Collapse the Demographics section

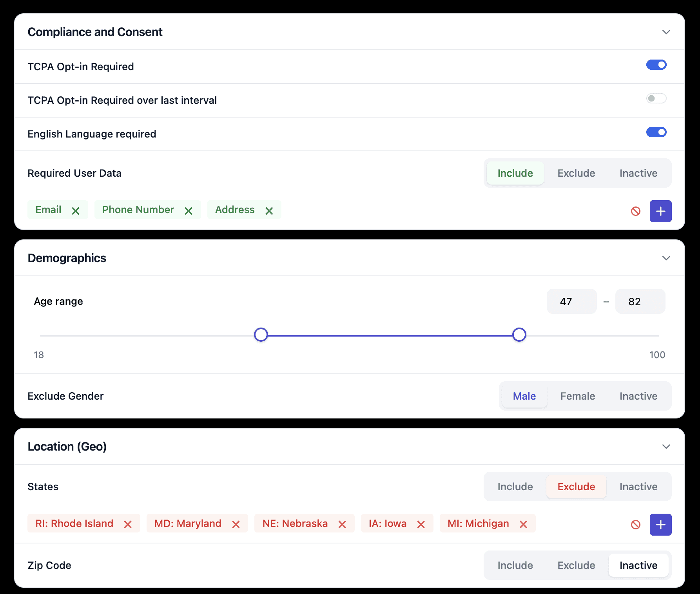point(666,258)
